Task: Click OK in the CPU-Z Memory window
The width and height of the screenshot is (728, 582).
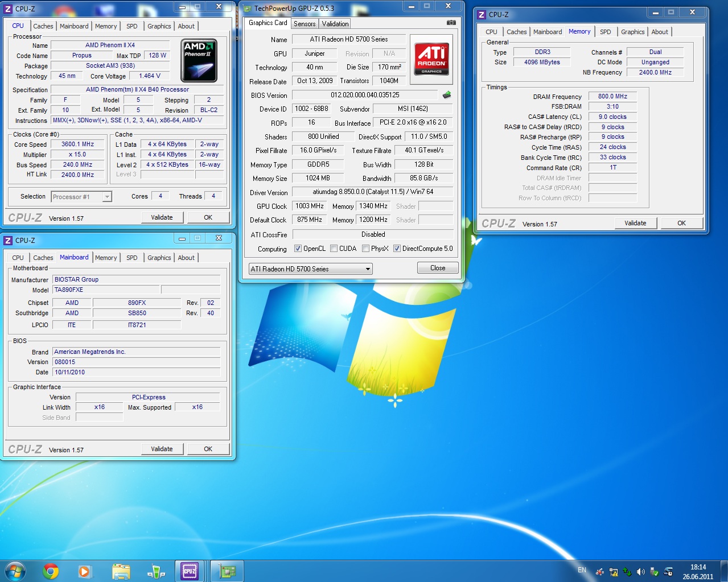Action: click(x=681, y=223)
